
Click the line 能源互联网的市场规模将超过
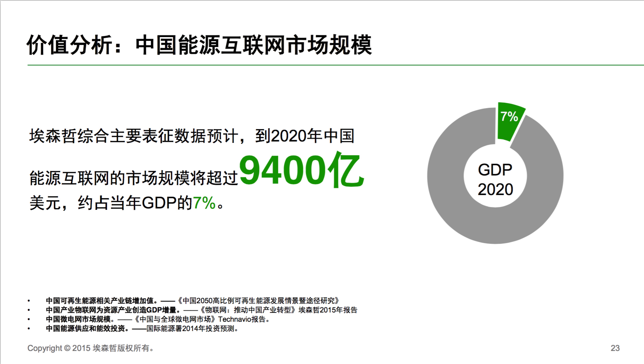coord(134,178)
